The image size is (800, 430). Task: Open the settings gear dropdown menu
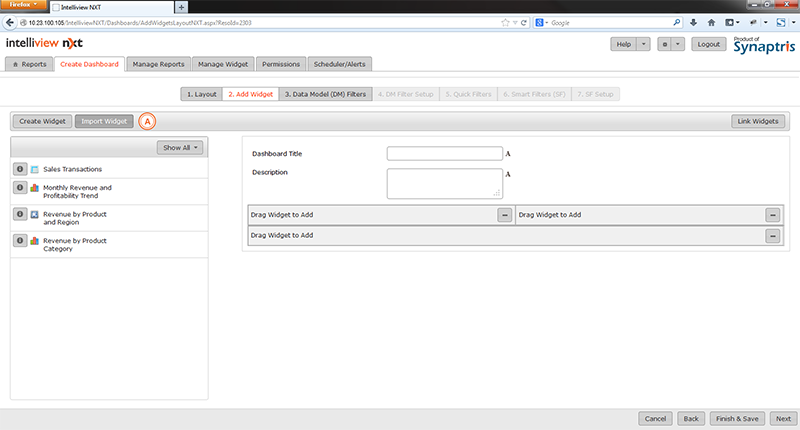click(x=671, y=44)
